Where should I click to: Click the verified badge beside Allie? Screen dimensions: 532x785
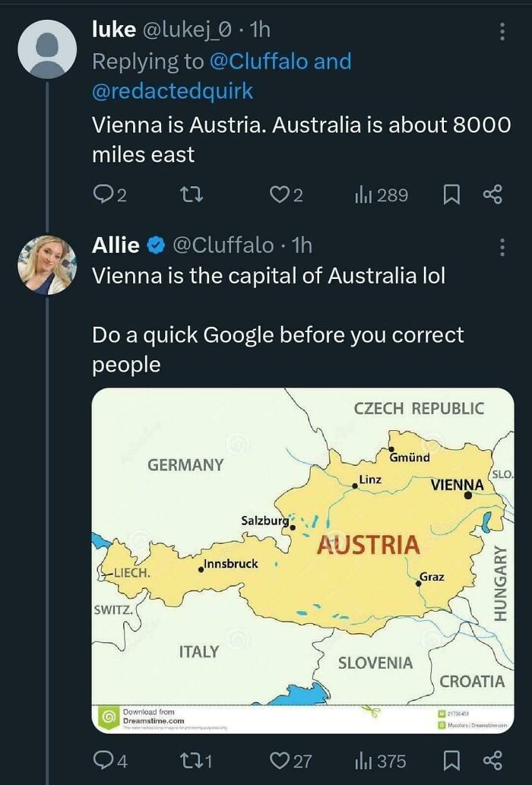point(156,245)
